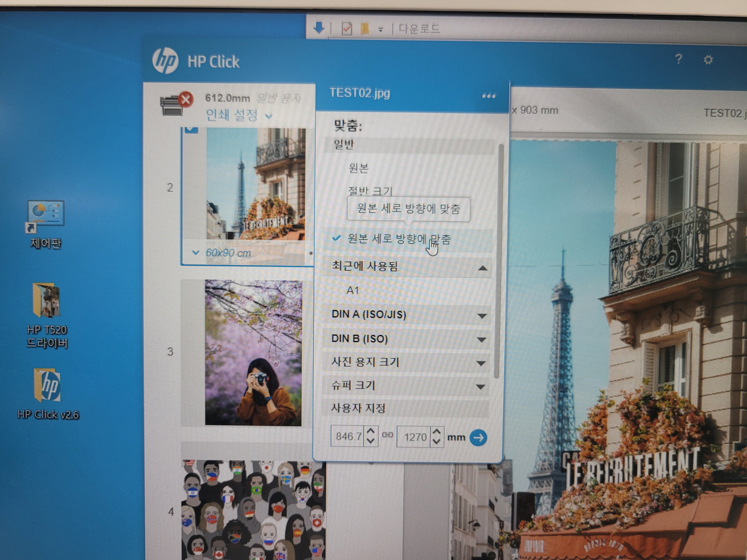Choose the 원본 size option
This screenshot has width=747, height=560.
click(358, 168)
